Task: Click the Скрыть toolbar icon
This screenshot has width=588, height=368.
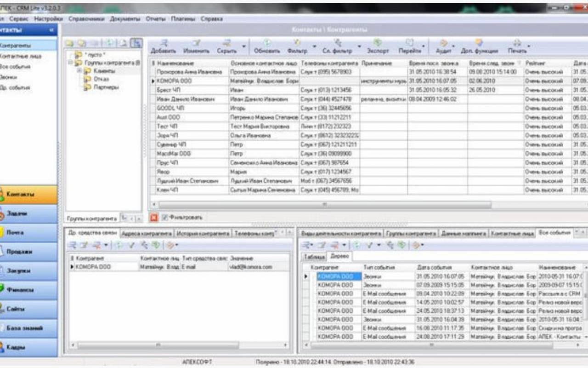Action: pyautogui.click(x=226, y=43)
